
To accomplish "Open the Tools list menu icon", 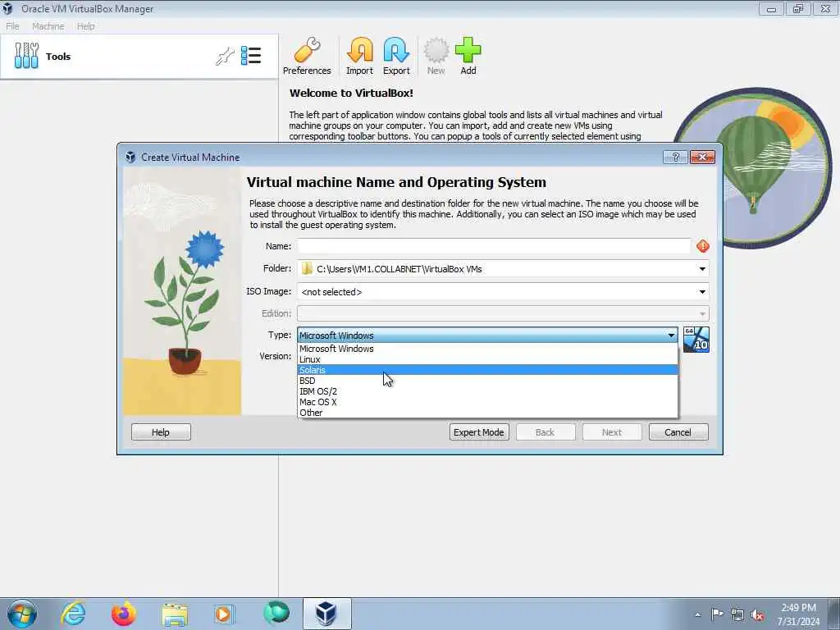I will [251, 56].
